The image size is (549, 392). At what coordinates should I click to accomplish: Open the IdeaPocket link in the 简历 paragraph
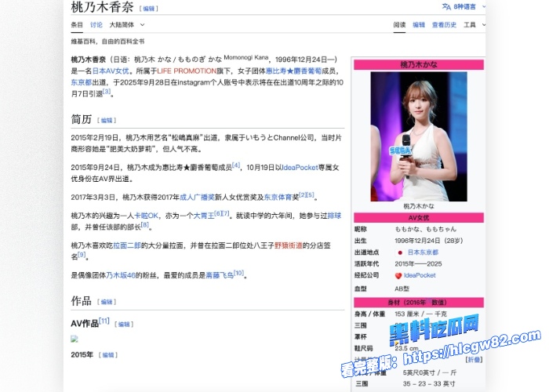pos(300,168)
